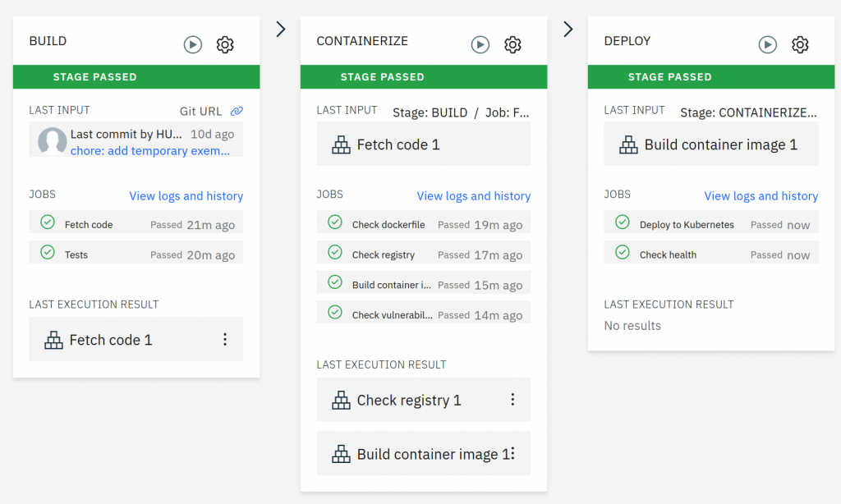Open the last commit message link

point(150,151)
